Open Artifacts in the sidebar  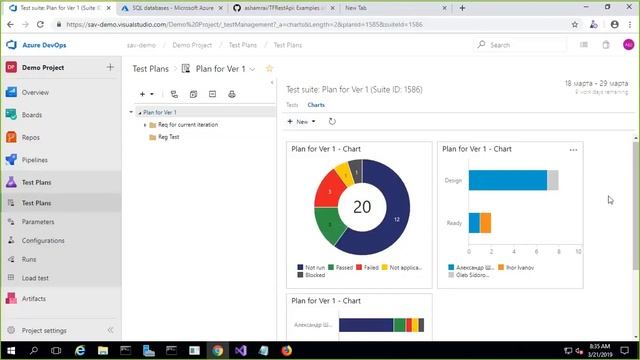pos(34,299)
